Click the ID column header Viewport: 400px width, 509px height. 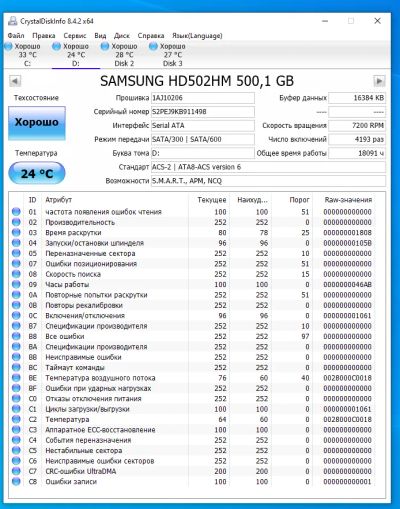[32, 200]
